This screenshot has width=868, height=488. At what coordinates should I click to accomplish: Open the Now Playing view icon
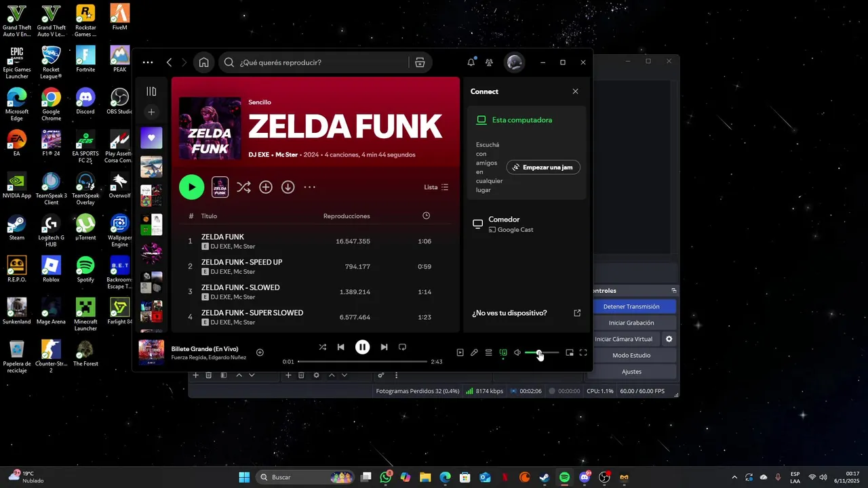click(460, 352)
